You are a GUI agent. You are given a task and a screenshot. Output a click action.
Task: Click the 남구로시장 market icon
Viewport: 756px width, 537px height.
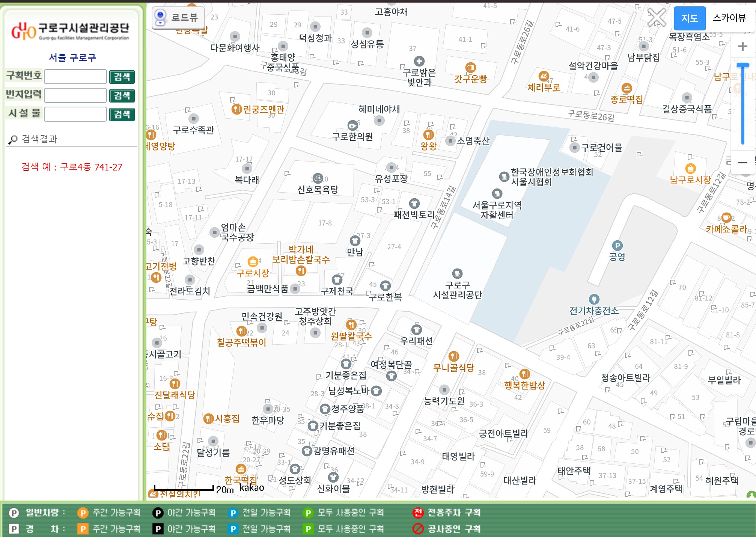point(690,169)
